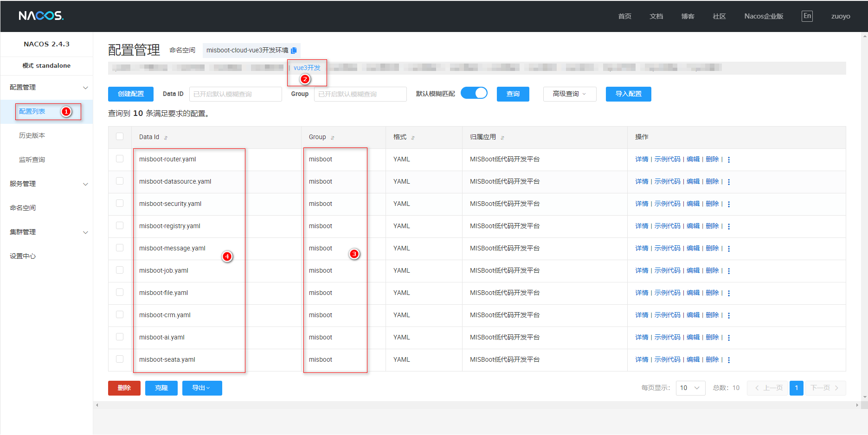868x435 pixels.
Task: Click the horizontal scrollbar track
Action: point(477,405)
